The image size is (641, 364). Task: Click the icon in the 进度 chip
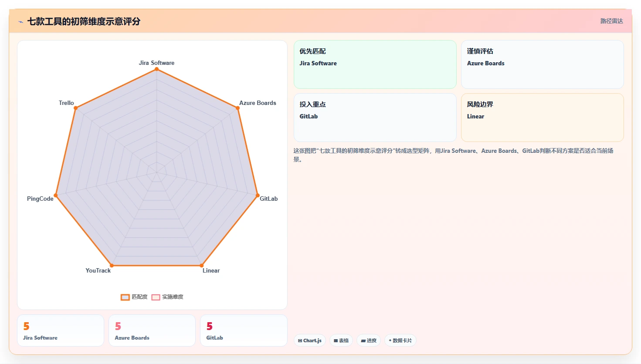363,341
